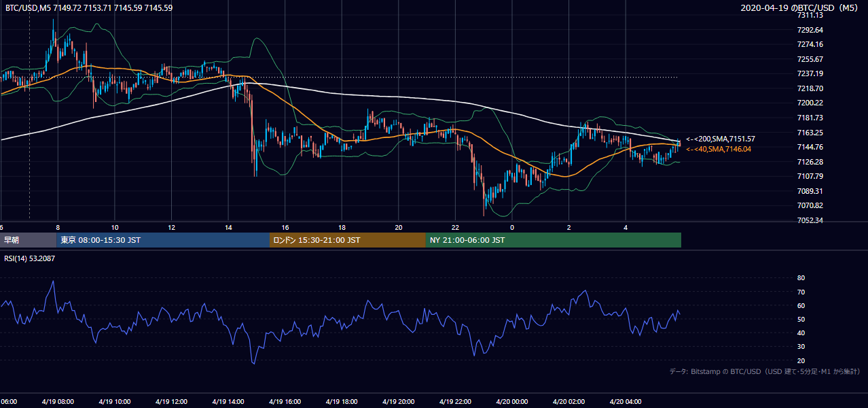
Task: Select the ロンドン 15:30-21:00 JST session bar
Action: [348, 240]
